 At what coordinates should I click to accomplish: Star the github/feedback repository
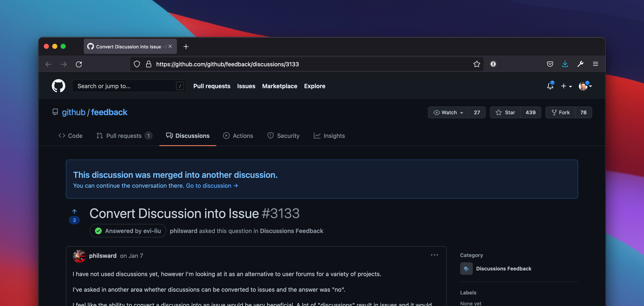coord(505,112)
